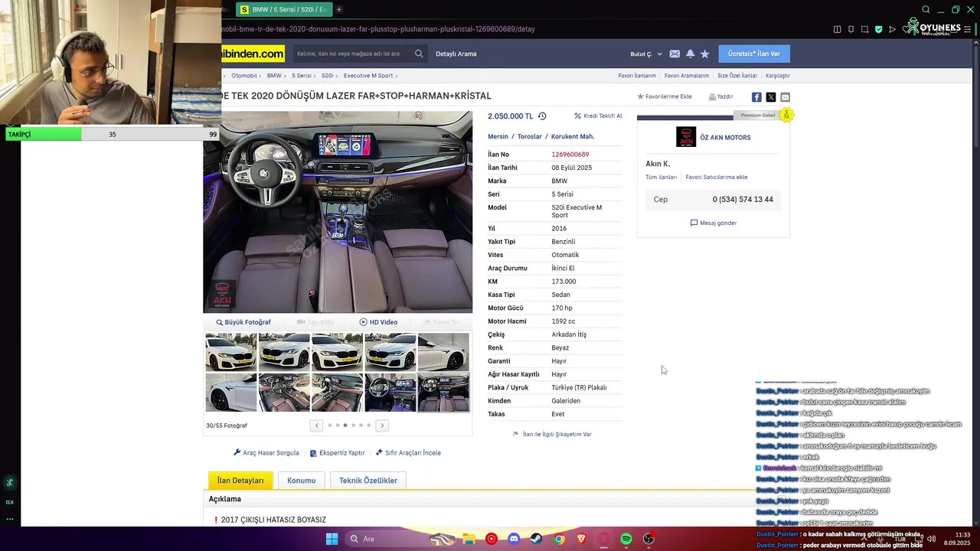Switch to Teknik Özellikler tab

click(x=368, y=481)
